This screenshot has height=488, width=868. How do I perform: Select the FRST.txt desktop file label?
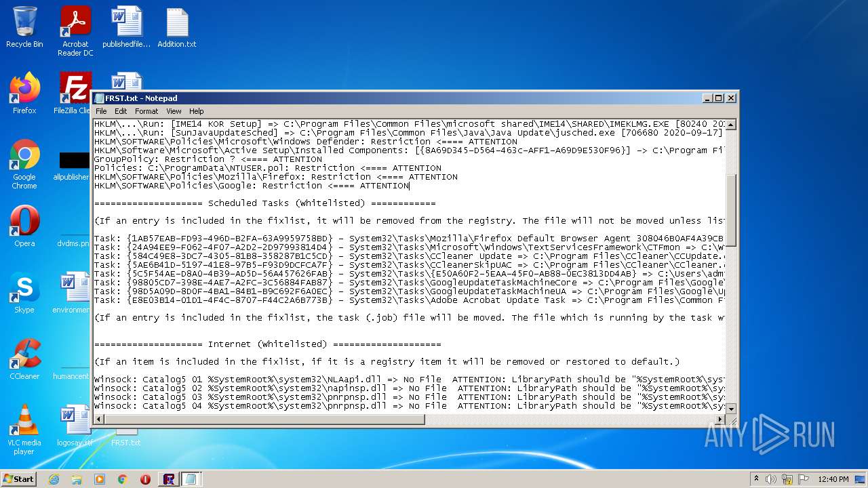click(126, 443)
